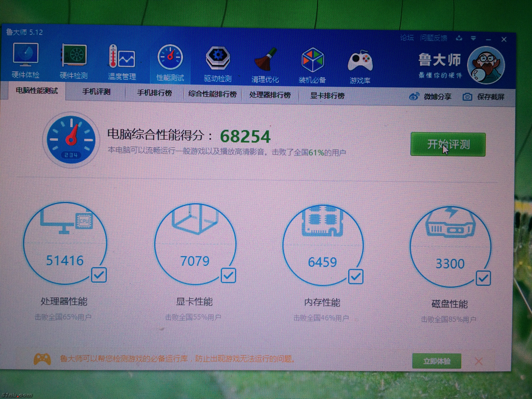
Task: Open the 问题反馈 feedback link
Action: point(434,38)
